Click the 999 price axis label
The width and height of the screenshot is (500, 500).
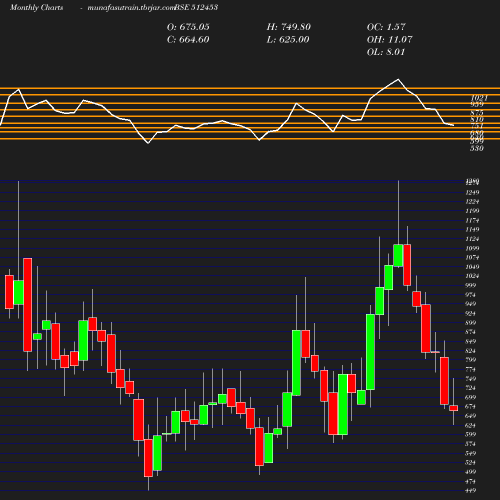(x=472, y=286)
